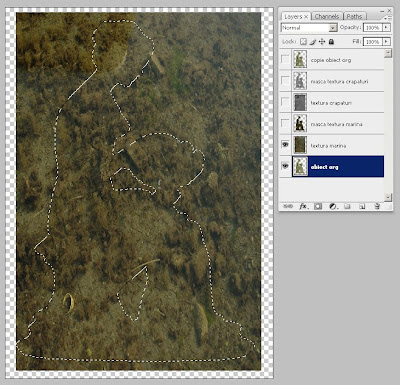Open the Opacity slider arrow

click(386, 27)
